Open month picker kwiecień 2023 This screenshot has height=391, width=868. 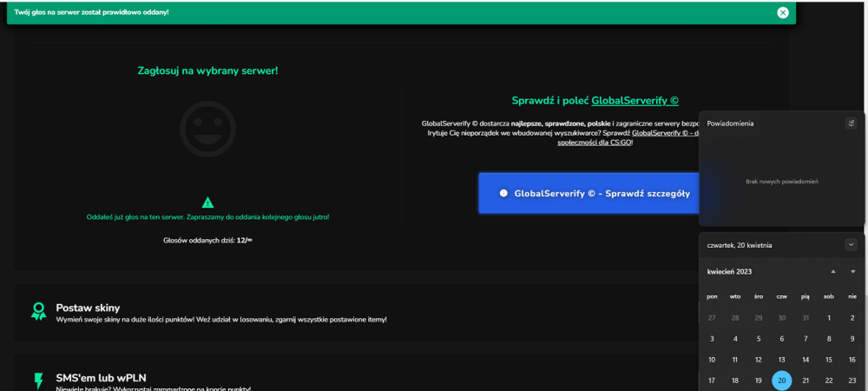tap(729, 271)
